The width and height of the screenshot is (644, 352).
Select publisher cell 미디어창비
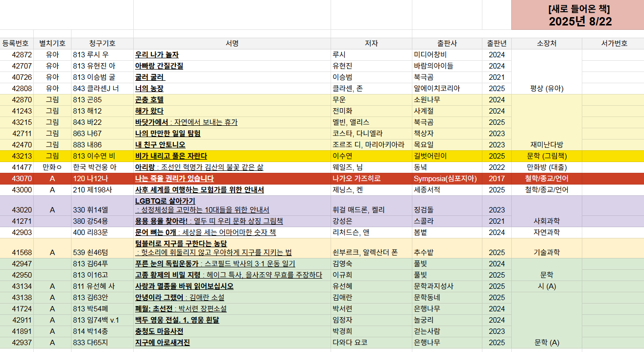pos(447,55)
